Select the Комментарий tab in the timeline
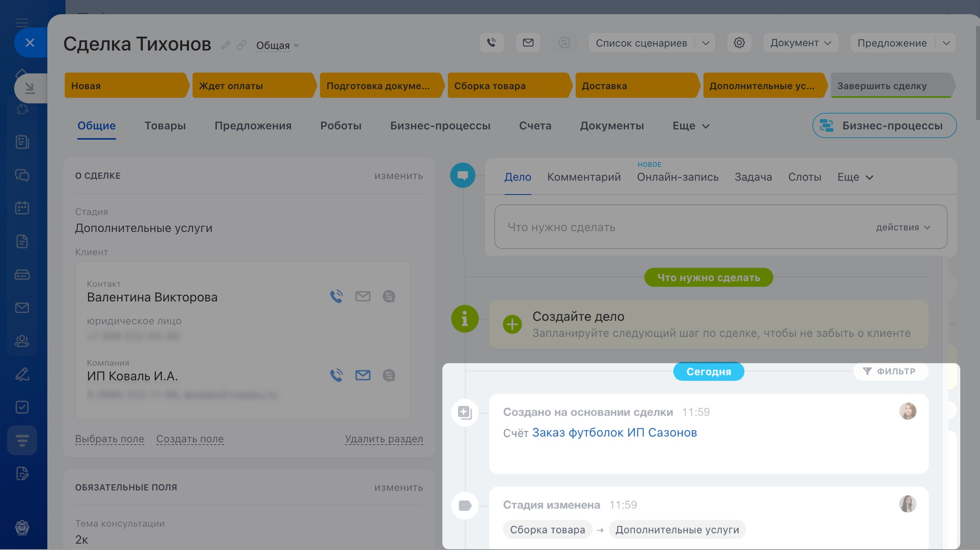The height and width of the screenshot is (550, 980). 584,177
